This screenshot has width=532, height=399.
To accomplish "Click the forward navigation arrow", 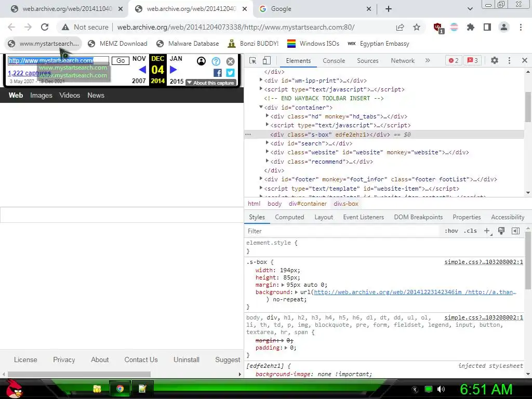I will (28, 27).
